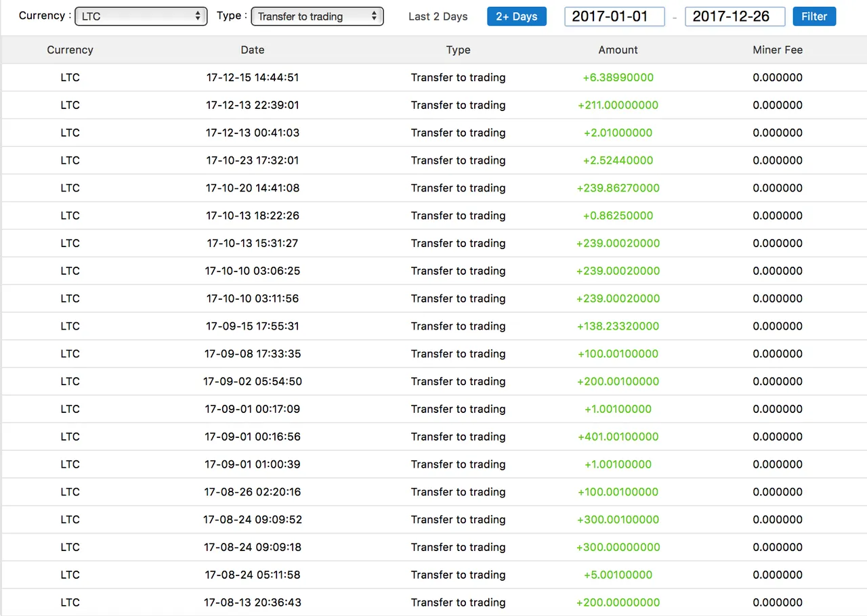This screenshot has height=616, width=867.
Task: Select date 17-10-20 14:41:08
Action: pos(253,188)
